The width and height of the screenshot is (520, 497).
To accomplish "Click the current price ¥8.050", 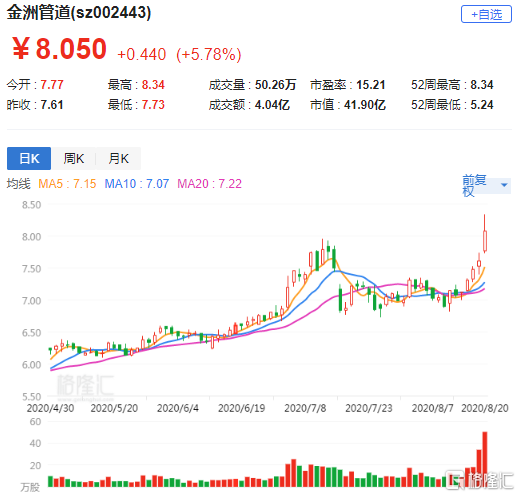I will (59, 49).
